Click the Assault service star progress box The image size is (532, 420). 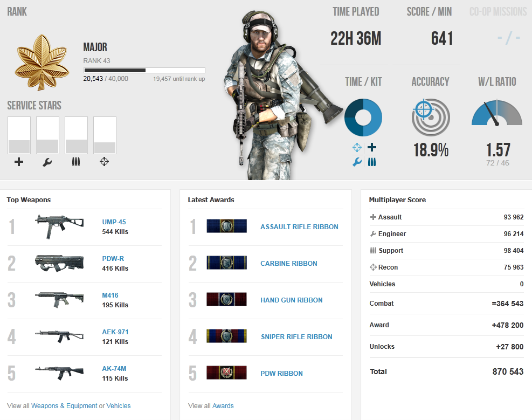coord(19,135)
